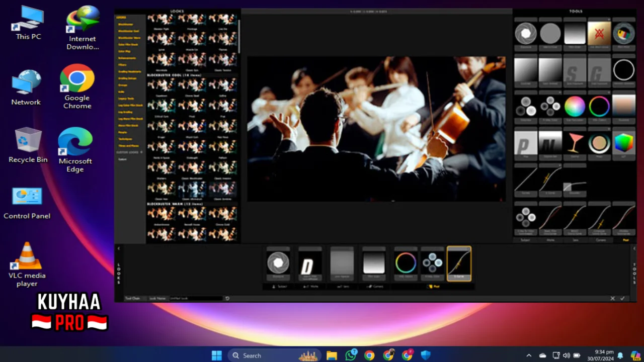Switch to the Subject tab in Tools panel
This screenshot has width=644, height=362.
tap(526, 240)
